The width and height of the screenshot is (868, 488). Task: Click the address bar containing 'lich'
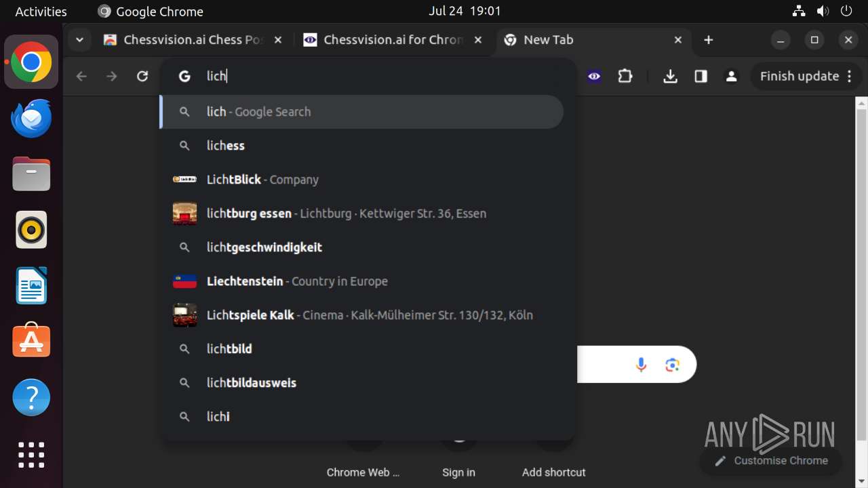tap(368, 76)
